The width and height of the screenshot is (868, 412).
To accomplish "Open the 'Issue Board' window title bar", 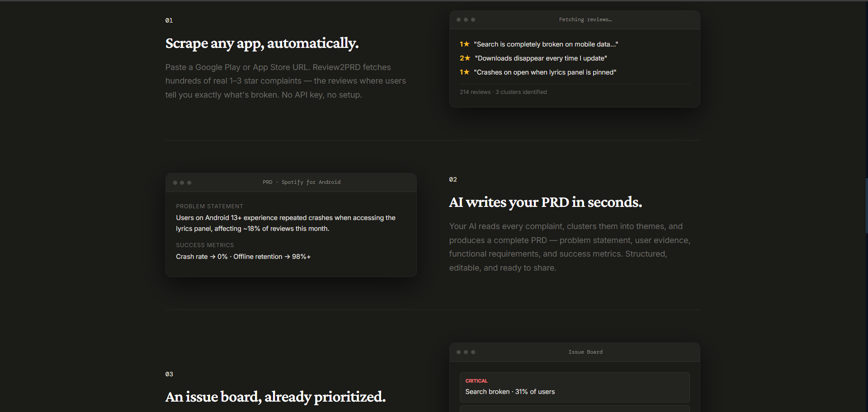I will pos(585,352).
